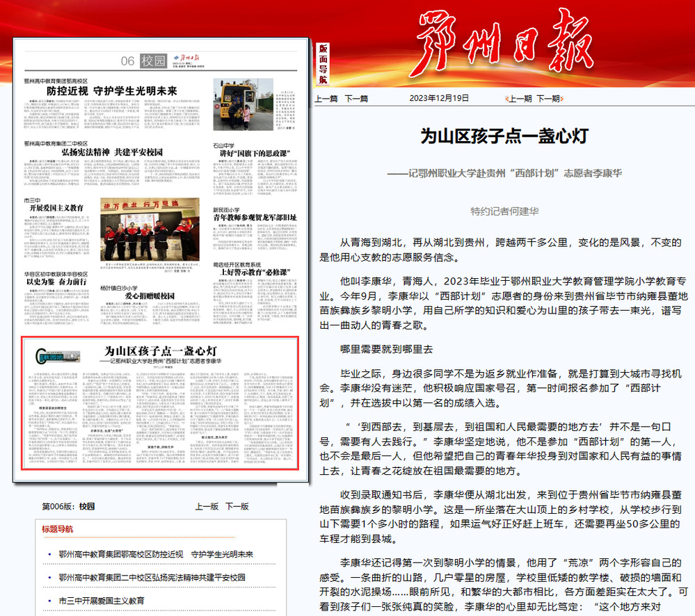Viewport: 695px width, 616px height.
Task: Go to previous article 上一篇
Action: pos(326,98)
